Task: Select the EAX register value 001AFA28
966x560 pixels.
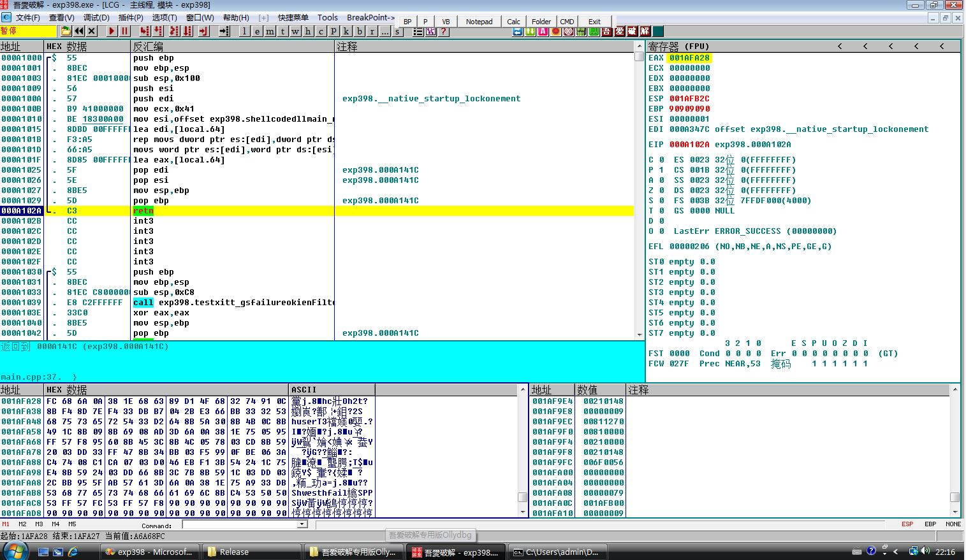Action: click(689, 58)
